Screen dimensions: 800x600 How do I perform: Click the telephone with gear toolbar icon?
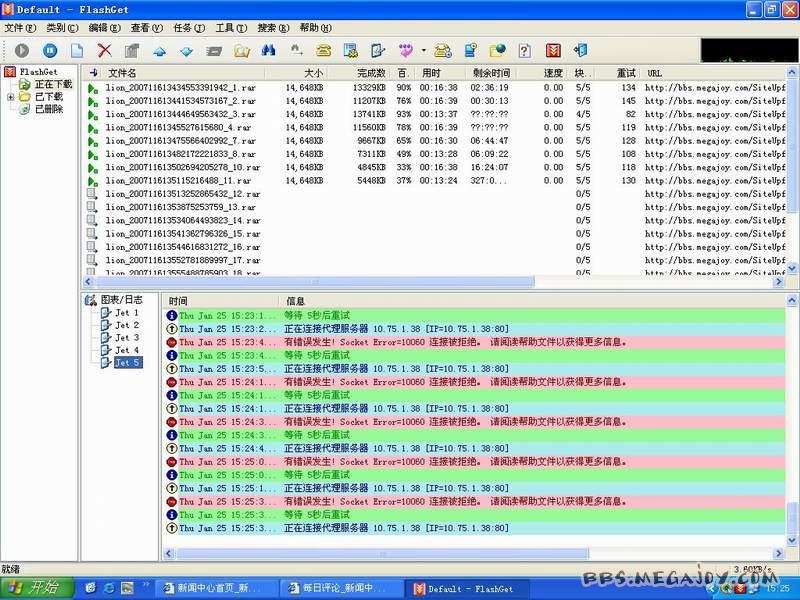tap(442, 50)
